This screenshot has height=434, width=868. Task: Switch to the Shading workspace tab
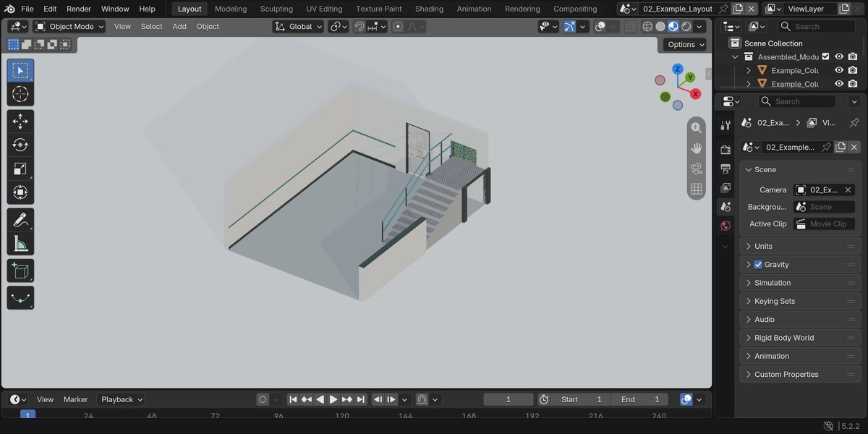429,9
